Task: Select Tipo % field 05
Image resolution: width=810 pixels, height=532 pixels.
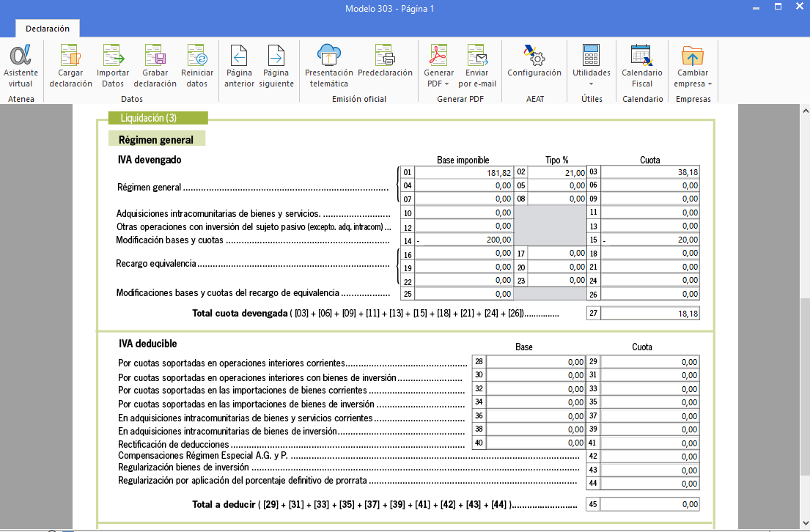Action: click(x=557, y=185)
